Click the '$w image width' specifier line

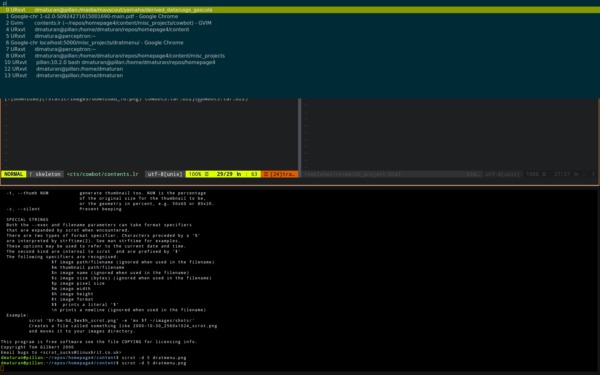71,289
